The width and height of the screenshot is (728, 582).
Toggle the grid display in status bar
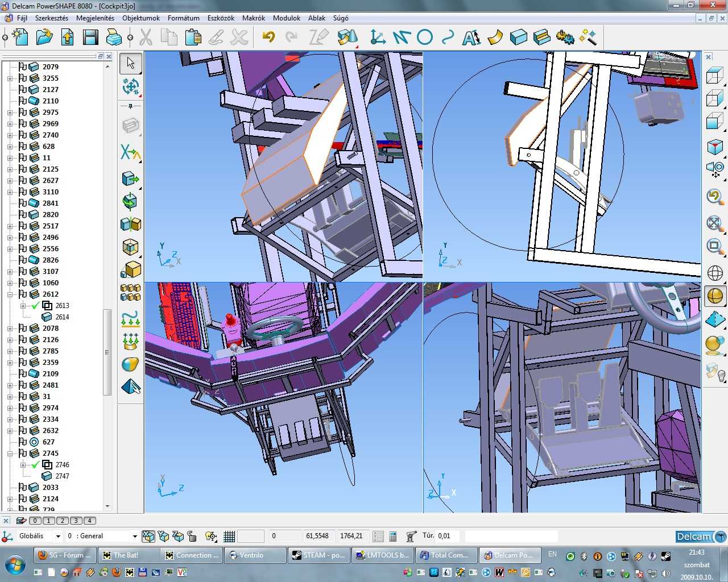click(229, 536)
